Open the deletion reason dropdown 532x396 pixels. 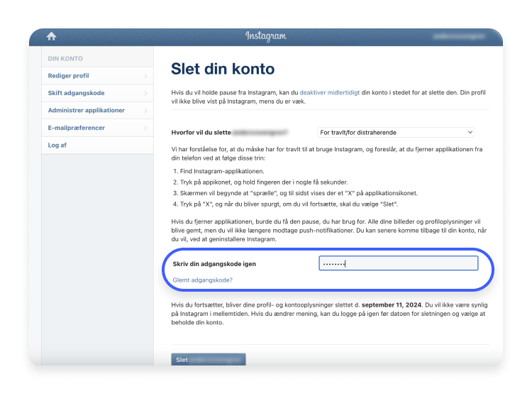point(396,132)
